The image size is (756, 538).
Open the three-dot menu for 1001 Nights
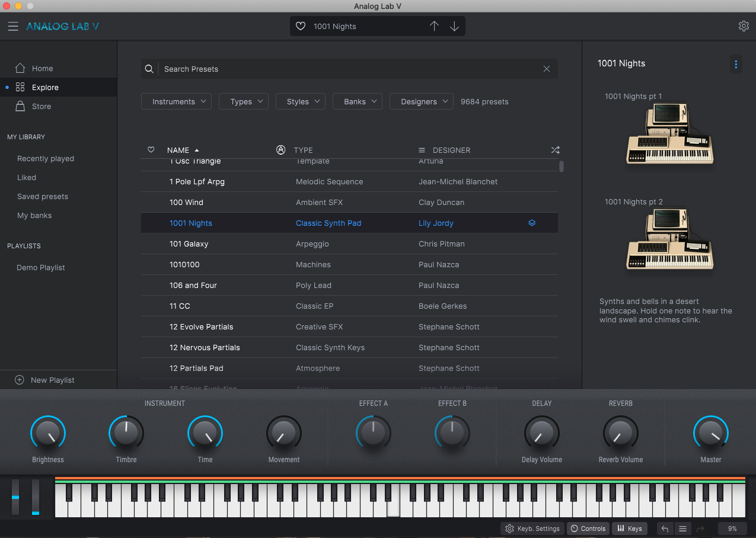click(736, 64)
